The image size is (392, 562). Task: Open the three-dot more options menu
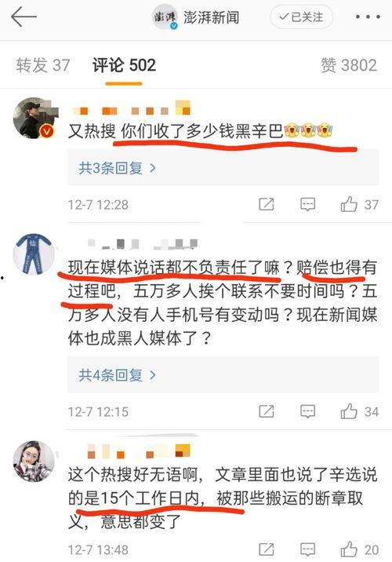[x=368, y=16]
